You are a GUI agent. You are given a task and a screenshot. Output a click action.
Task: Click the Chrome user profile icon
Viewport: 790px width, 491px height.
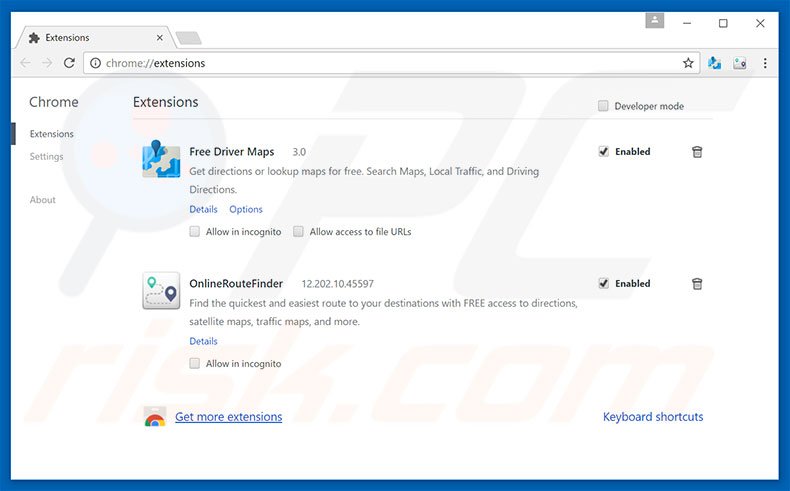(654, 21)
